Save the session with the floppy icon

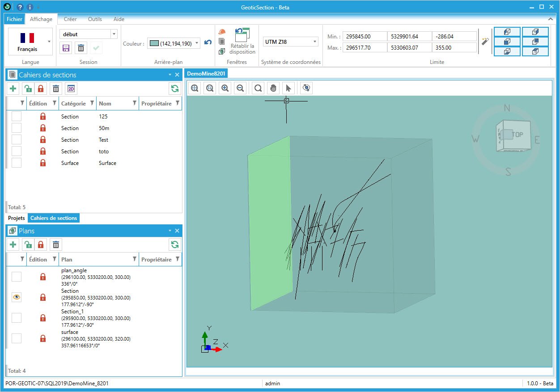coord(66,48)
